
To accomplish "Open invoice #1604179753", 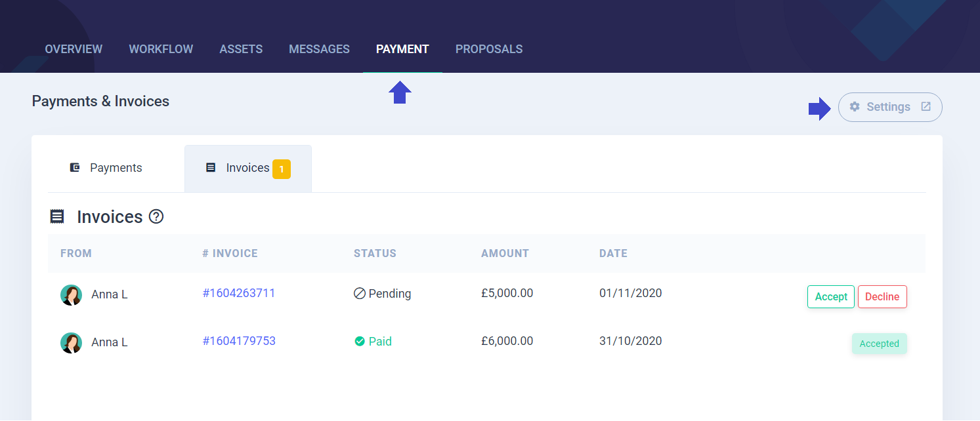I will pos(239,341).
